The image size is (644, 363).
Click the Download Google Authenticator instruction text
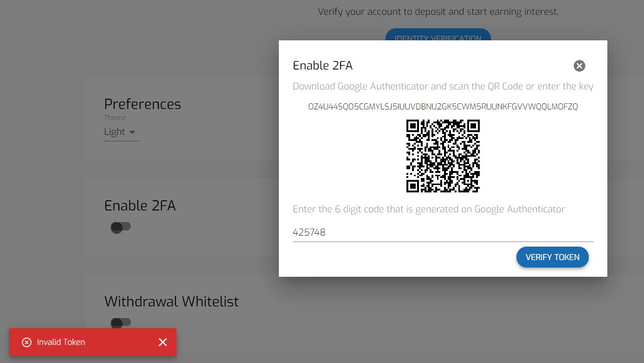(443, 86)
